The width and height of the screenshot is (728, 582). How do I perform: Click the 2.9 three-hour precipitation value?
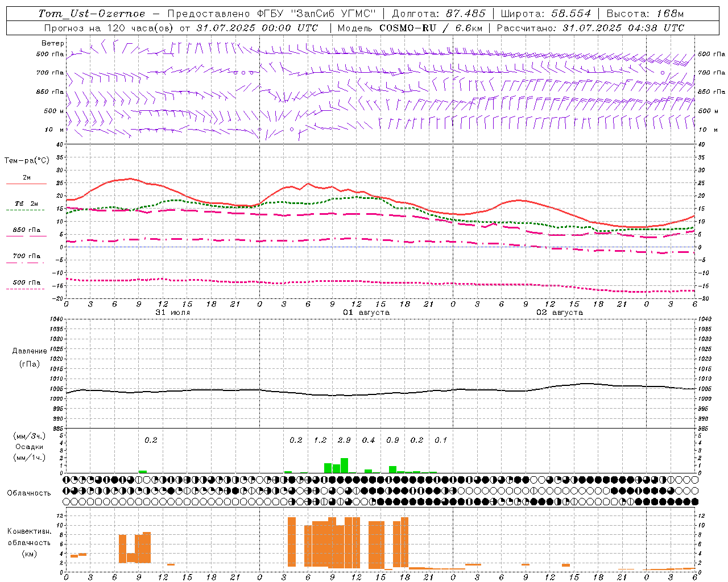point(344,440)
